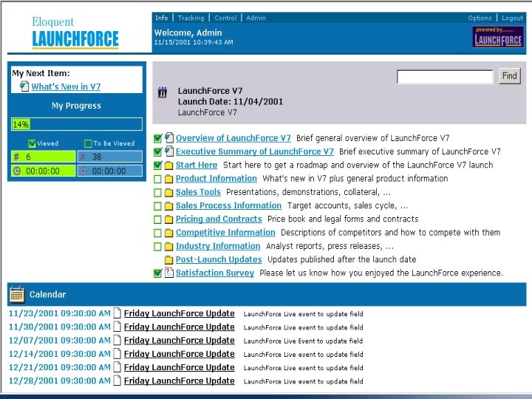Image resolution: width=532 pixels, height=399 pixels.
Task: Open the Overview of LaunchForce V7 link
Action: tap(233, 138)
